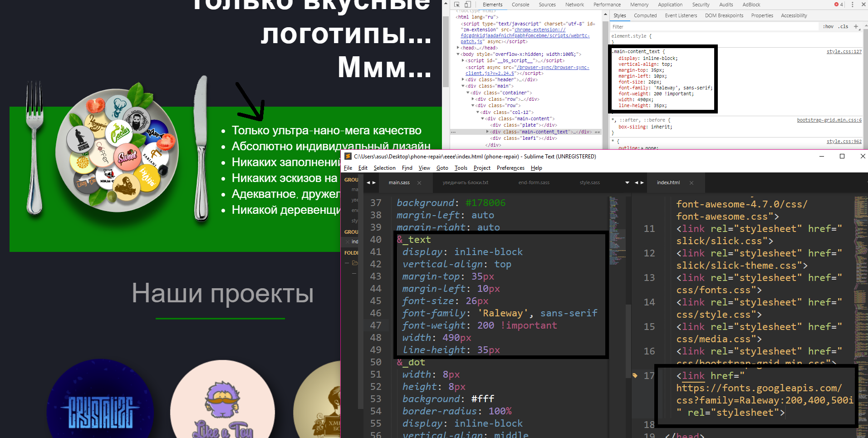Close the ind... file in Sublime sidebar
The height and width of the screenshot is (438, 868).
click(x=348, y=241)
